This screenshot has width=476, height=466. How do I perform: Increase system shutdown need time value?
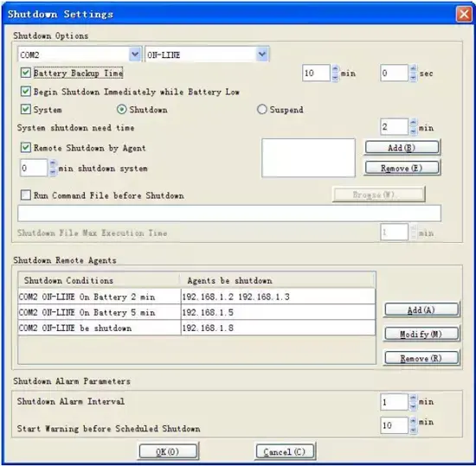(413, 123)
